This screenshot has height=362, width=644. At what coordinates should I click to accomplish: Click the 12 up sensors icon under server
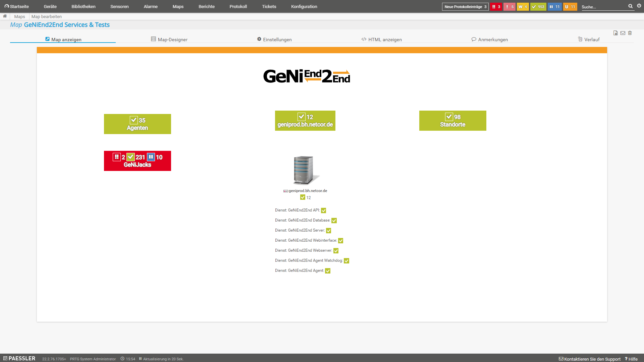point(303,197)
